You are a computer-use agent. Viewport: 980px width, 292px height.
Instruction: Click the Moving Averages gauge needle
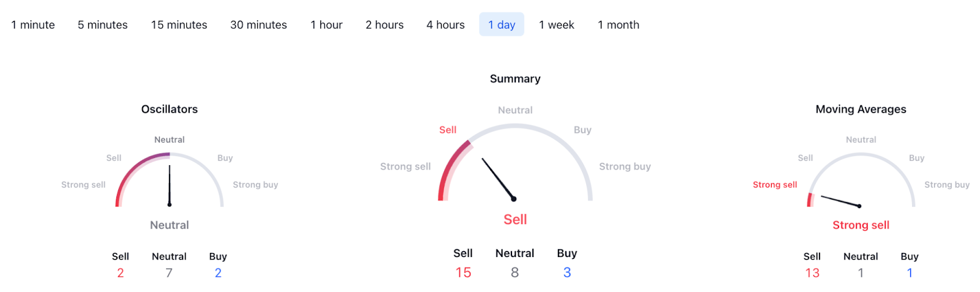point(840,201)
